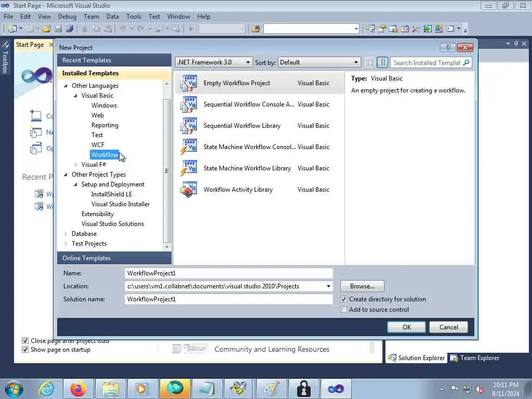Click the Save toolbar icon

58,29
